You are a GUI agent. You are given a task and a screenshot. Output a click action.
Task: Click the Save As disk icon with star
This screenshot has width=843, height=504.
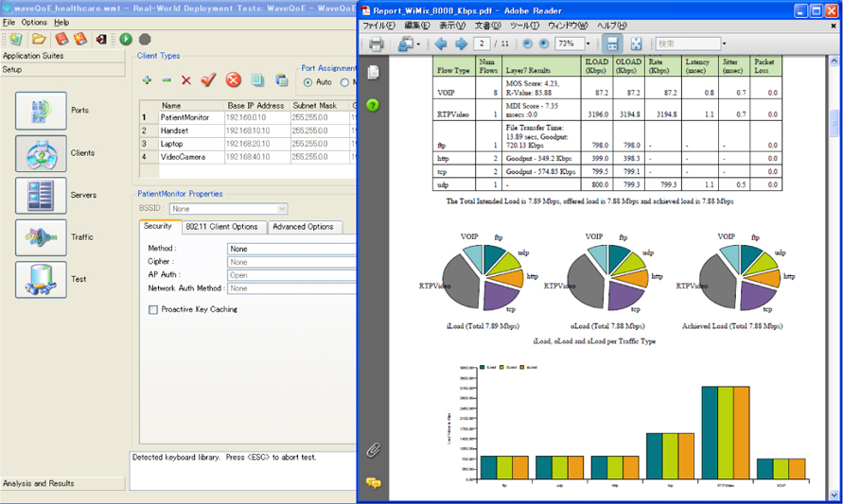80,39
